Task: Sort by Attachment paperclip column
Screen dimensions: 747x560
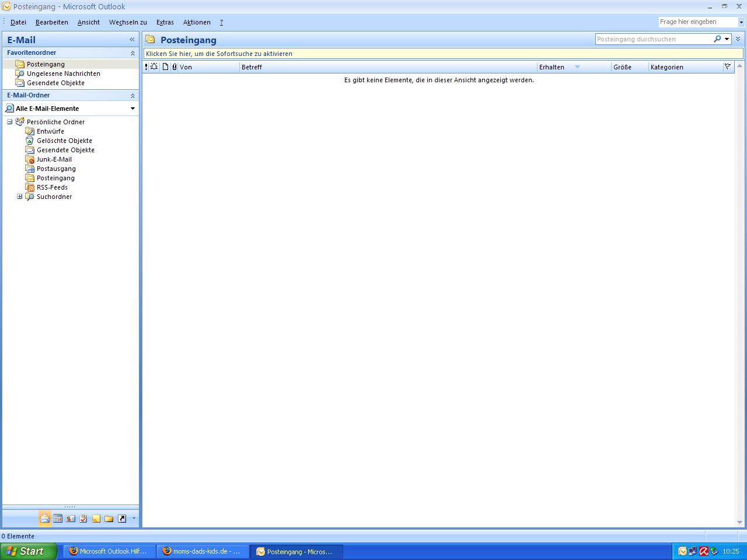Action: tap(174, 67)
